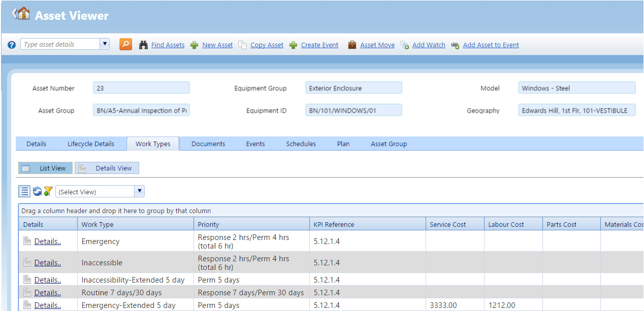Open the Documents tab

coord(208,144)
